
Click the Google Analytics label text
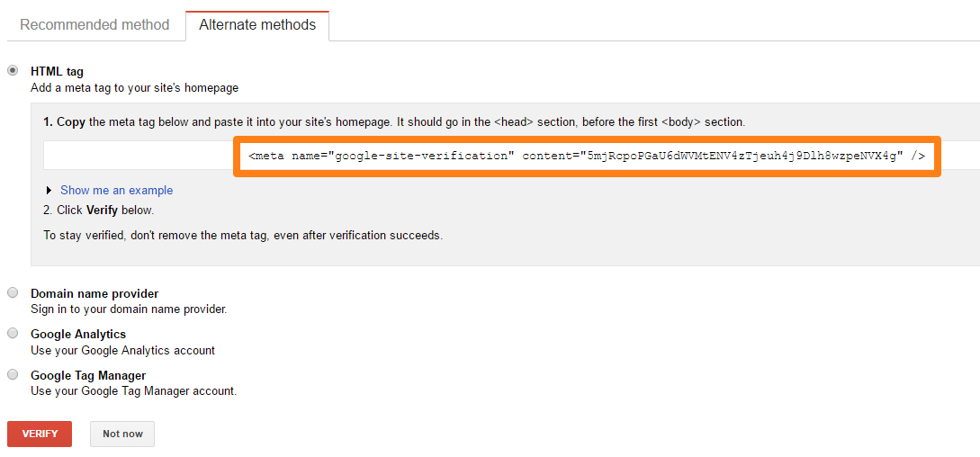[78, 334]
